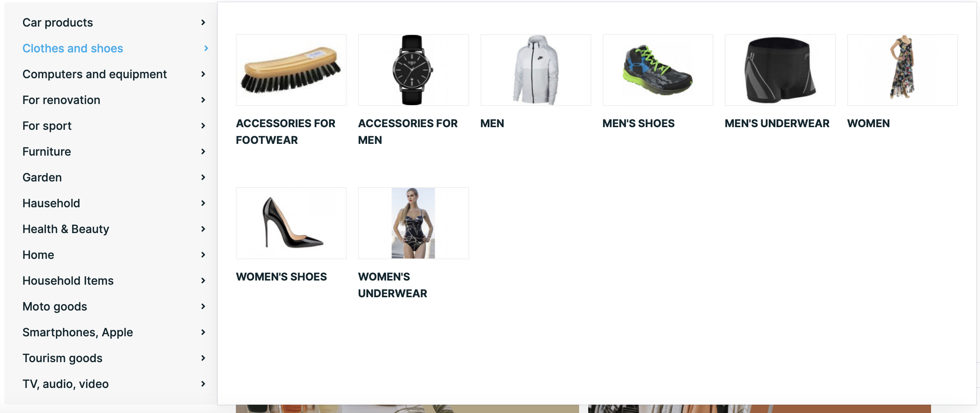The height and width of the screenshot is (413, 980).
Task: Expand the TV, audio, video arrow
Action: [203, 384]
